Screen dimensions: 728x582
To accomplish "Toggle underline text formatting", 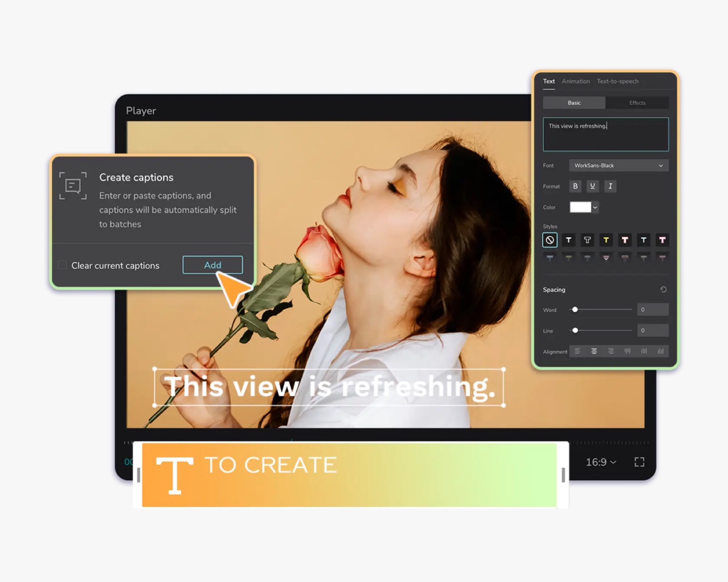I will pyautogui.click(x=592, y=186).
